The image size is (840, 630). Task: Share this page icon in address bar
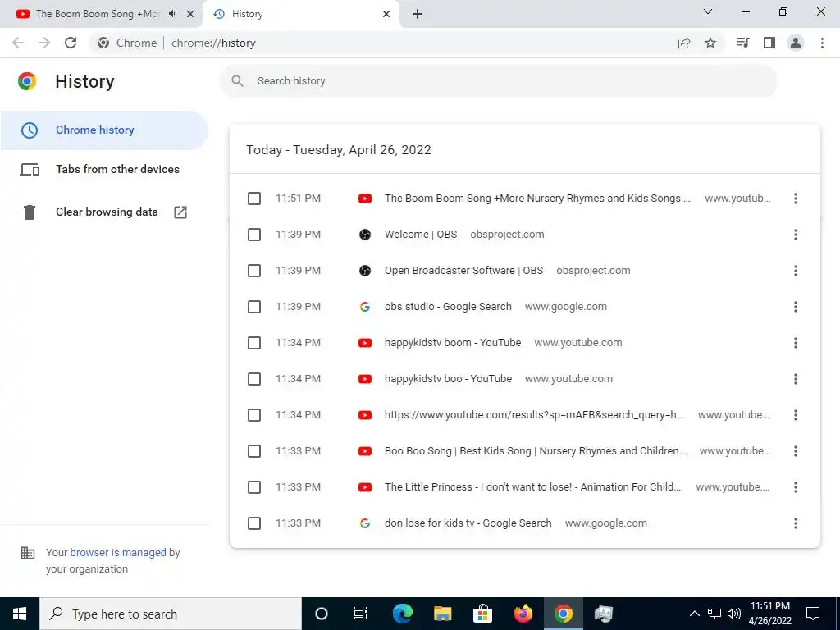pos(684,43)
